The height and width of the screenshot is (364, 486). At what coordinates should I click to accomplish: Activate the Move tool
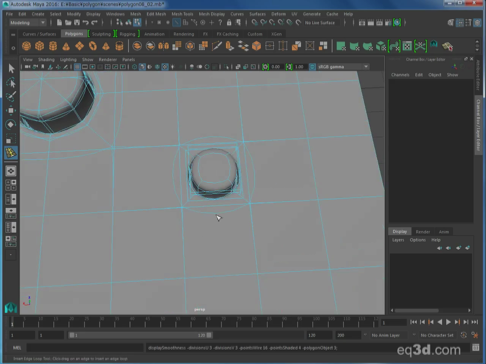[x=11, y=110]
